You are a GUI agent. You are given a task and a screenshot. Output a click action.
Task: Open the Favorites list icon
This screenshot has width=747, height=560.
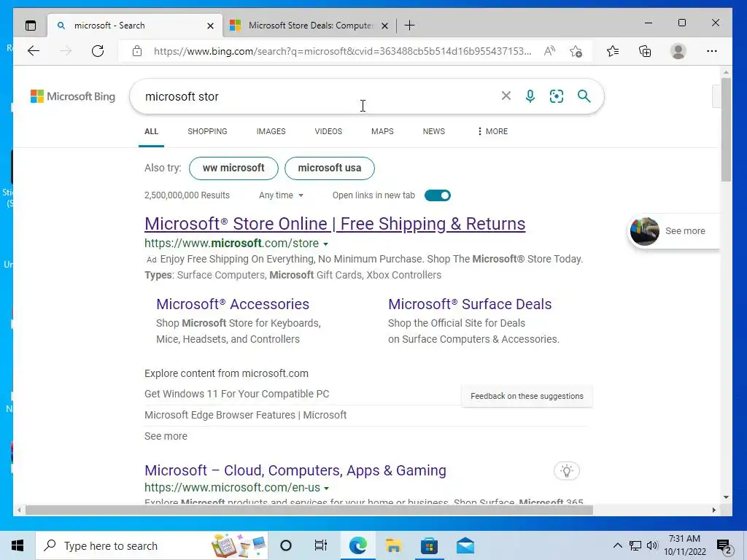pos(613,51)
